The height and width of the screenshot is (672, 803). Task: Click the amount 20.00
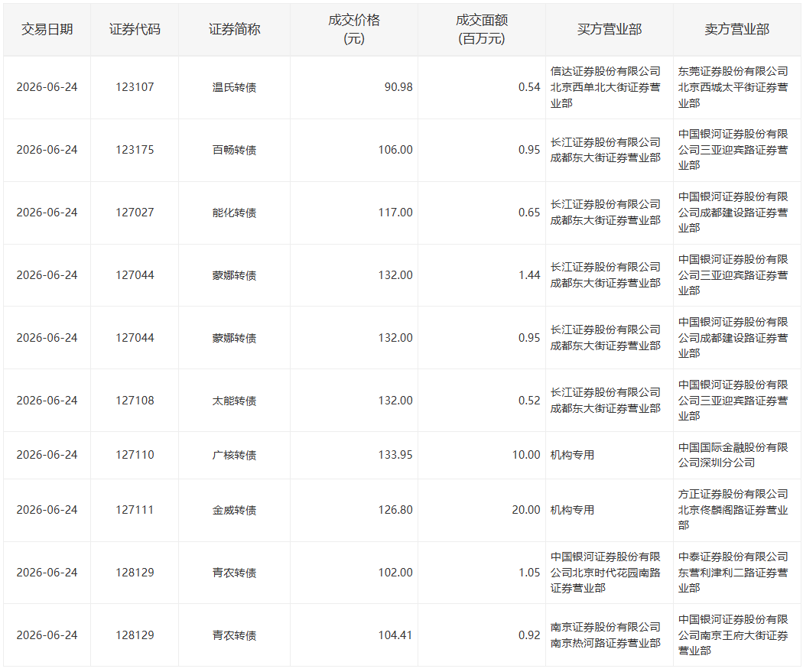526,510
